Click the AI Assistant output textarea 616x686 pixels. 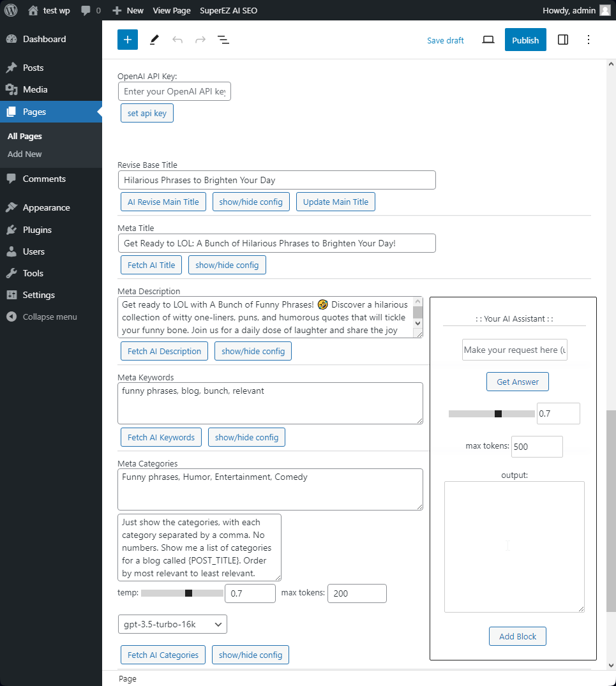point(515,547)
